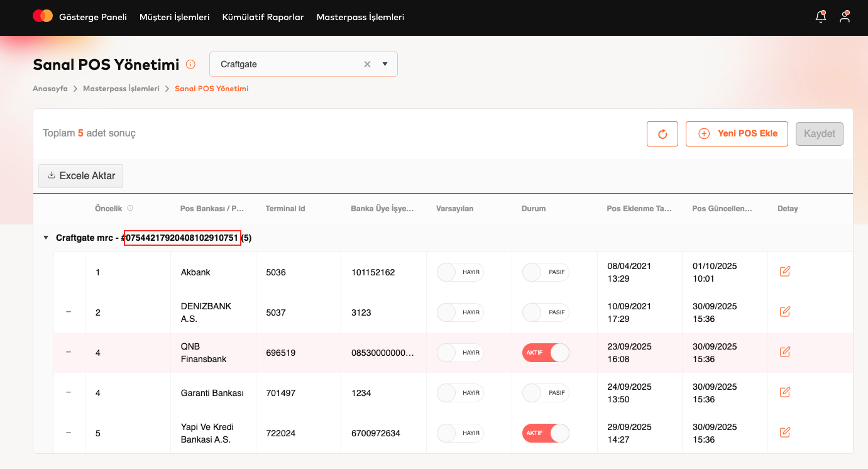Click the info icon beside Sanal POS Yönetimi

point(191,64)
